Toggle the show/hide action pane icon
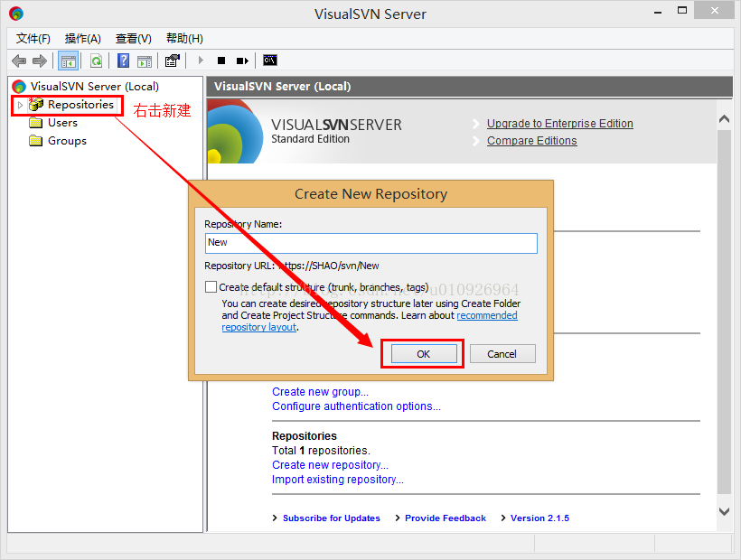The height and width of the screenshot is (560, 741). [x=145, y=61]
